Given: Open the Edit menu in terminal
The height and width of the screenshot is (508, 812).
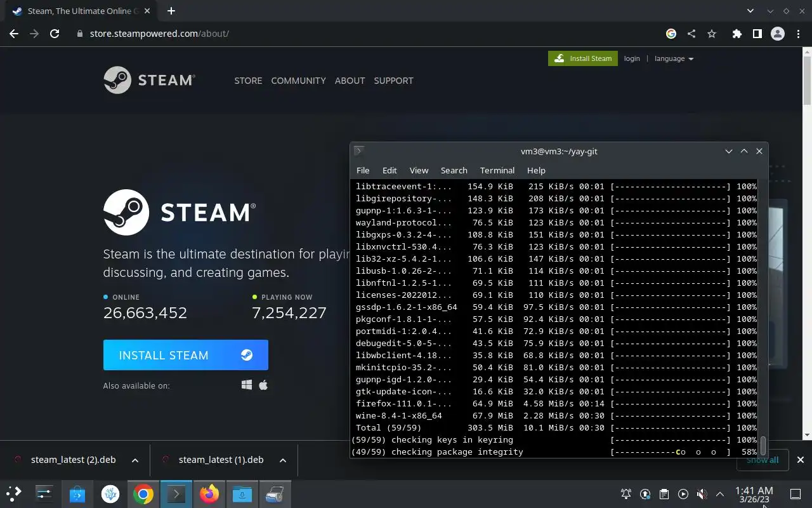Looking at the screenshot, I should point(390,170).
